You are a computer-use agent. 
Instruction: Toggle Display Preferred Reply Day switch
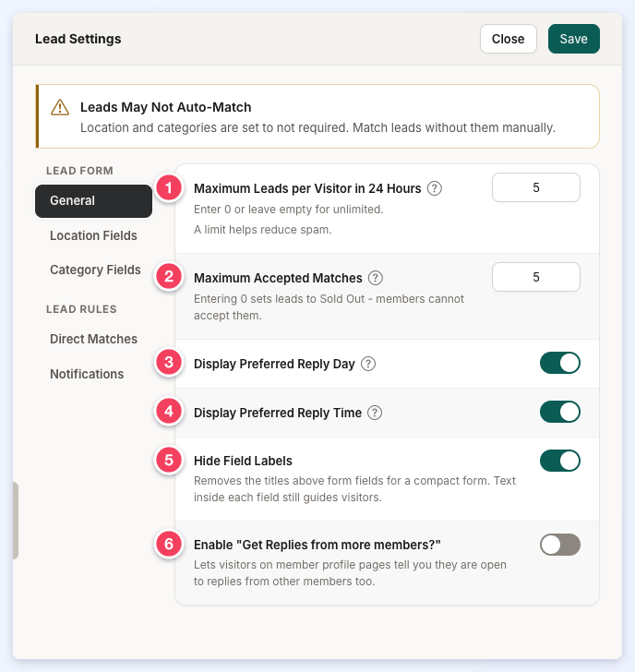coord(560,363)
